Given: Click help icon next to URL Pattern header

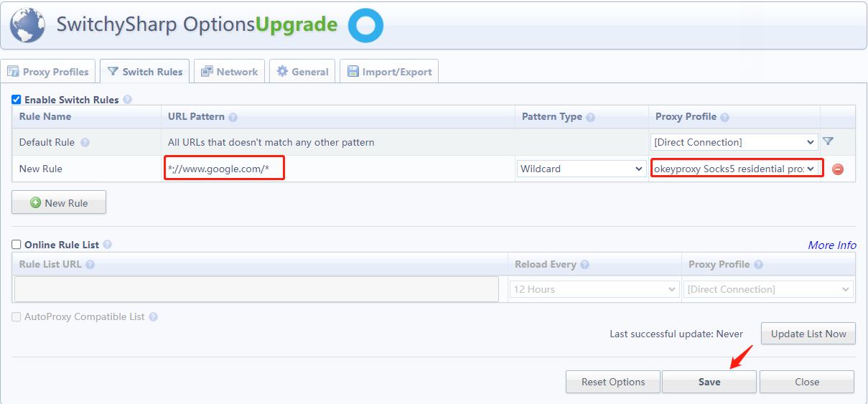Looking at the screenshot, I should click(233, 117).
